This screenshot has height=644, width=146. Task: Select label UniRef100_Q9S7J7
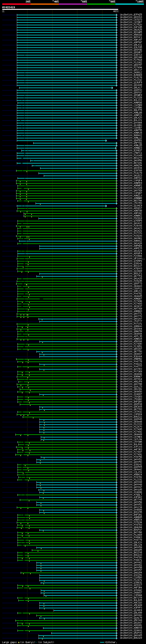[131, 70]
